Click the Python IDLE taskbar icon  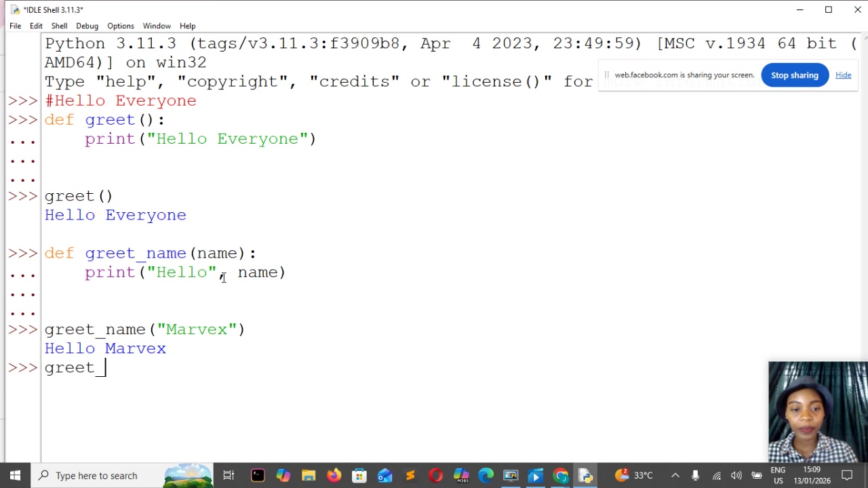pyautogui.click(x=586, y=475)
